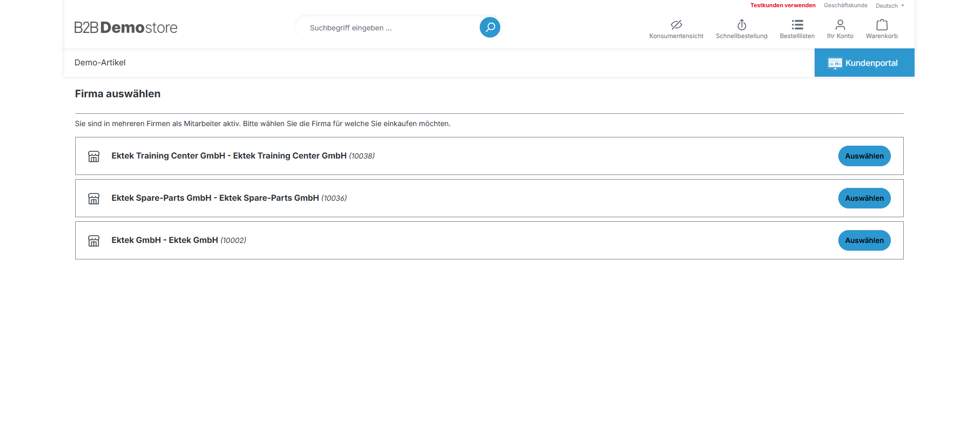Open Schnellbestellung quick order icon
Image resolution: width=980 pixels, height=437 pixels.
[741, 25]
